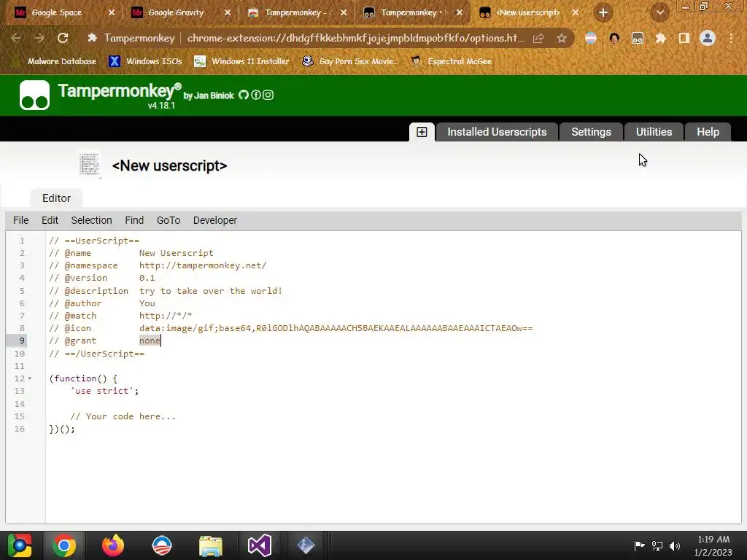The height and width of the screenshot is (560, 747).
Task: Open the Find menu in the editor
Action: click(134, 220)
